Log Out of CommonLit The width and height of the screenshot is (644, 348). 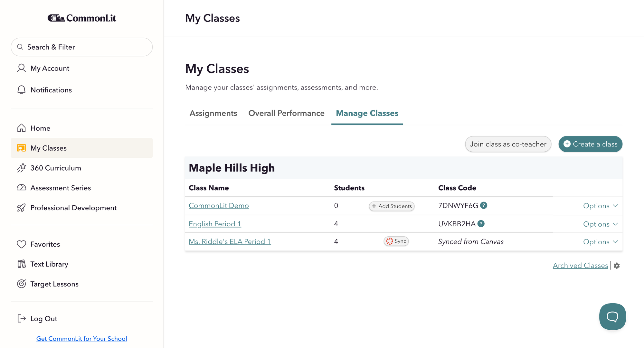coord(44,319)
